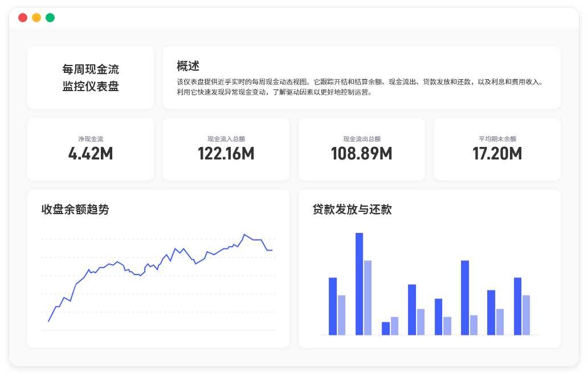The image size is (588, 377).
Task: Click the 贷款发放与还款 chart title
Action: [x=352, y=210]
